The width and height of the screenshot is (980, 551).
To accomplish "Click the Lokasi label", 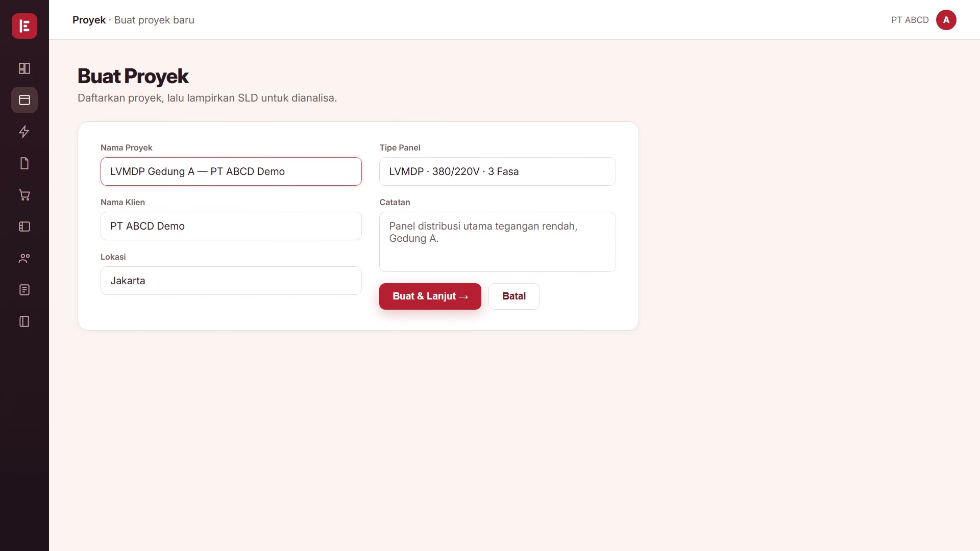I will pyautogui.click(x=113, y=257).
